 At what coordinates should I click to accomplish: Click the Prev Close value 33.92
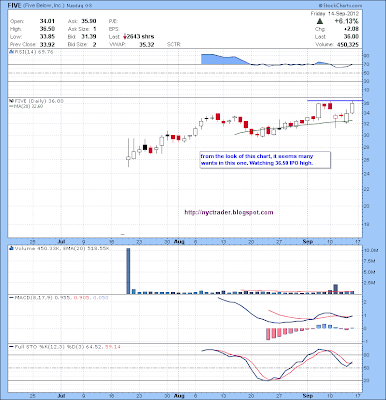[x=47, y=44]
